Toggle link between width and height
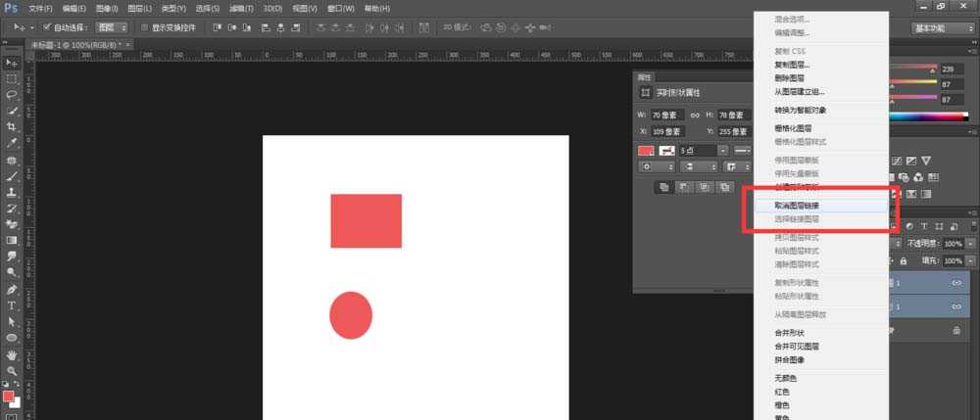The image size is (980, 420). point(695,116)
